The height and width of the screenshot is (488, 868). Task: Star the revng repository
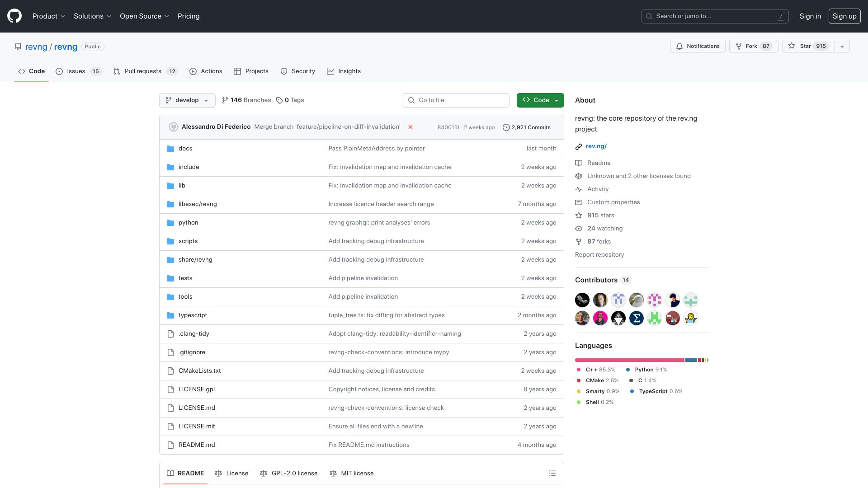(808, 46)
